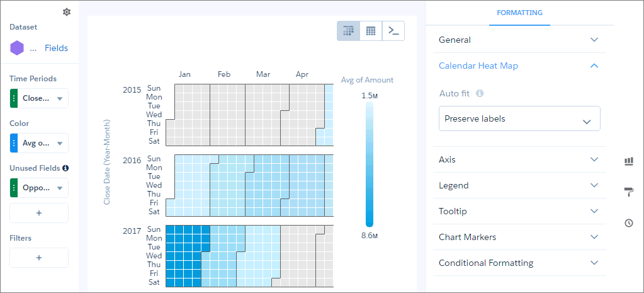
Task: Click the 2017 year label
Action: [x=132, y=231]
